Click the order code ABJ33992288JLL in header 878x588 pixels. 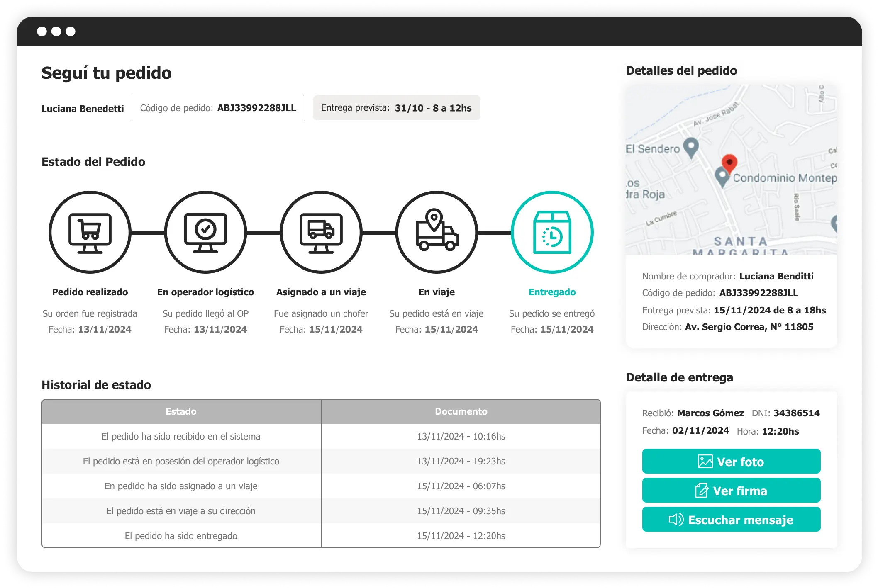pos(256,108)
